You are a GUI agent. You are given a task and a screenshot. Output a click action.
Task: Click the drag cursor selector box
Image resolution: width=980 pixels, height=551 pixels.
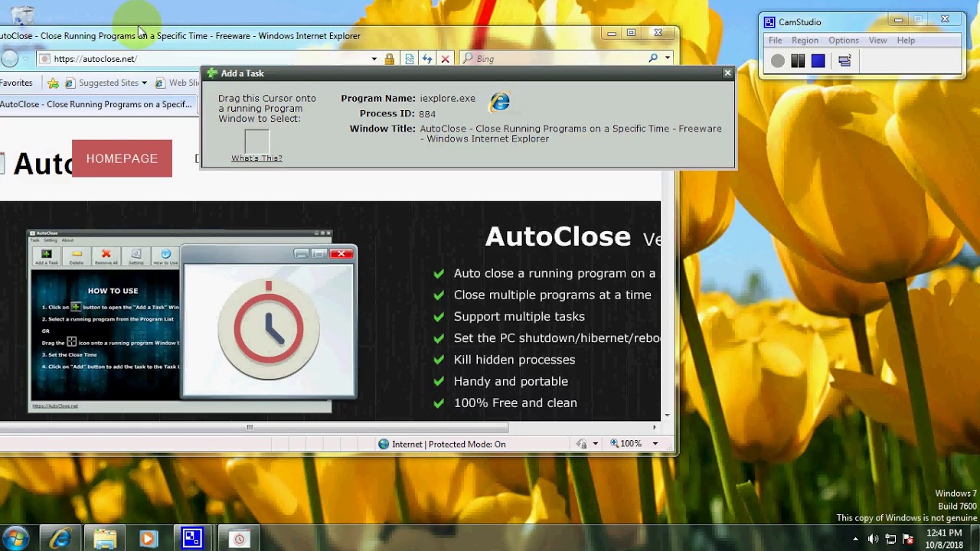(257, 141)
